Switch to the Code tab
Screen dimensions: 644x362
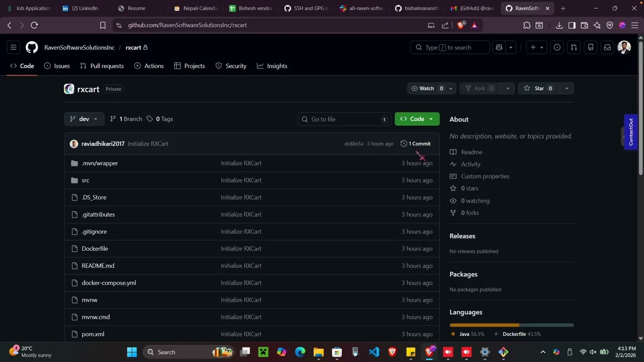tap(22, 66)
